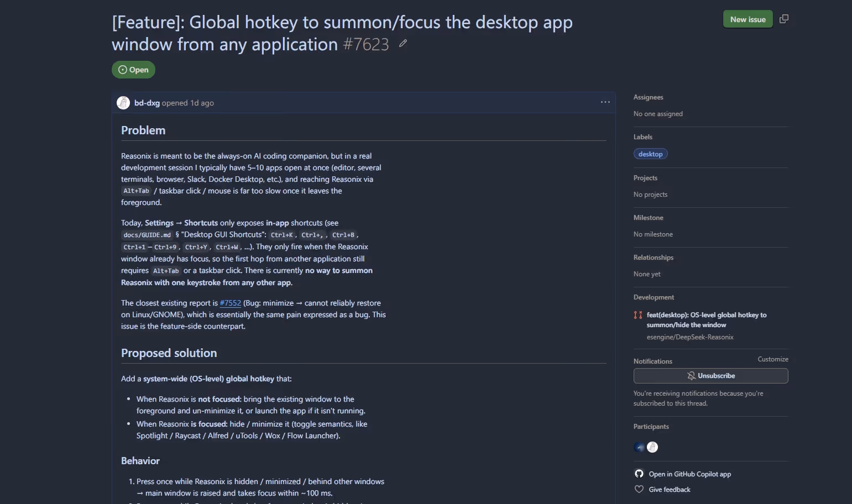Open the white participant avatar under Participants
Screen dimensions: 852x504
(652, 447)
